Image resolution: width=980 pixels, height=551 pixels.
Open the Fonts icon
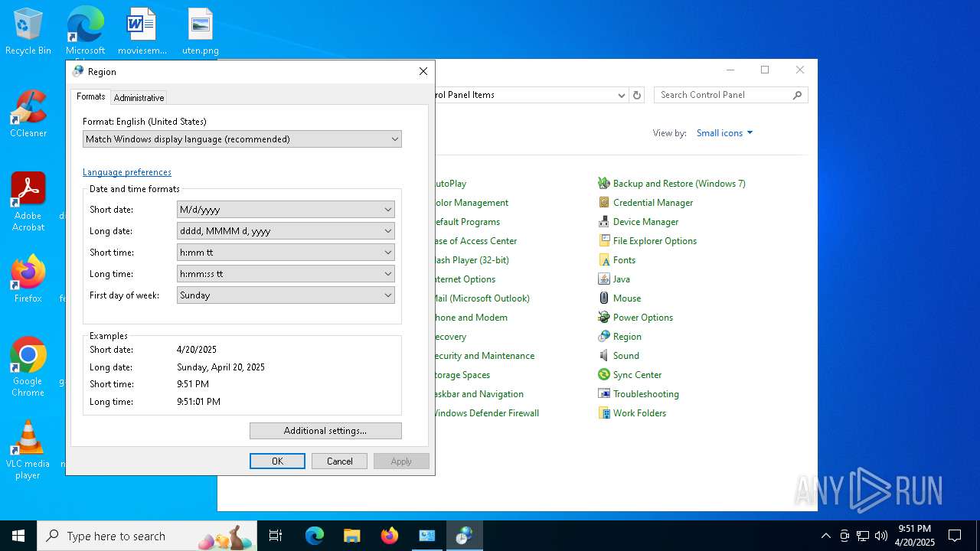tap(604, 260)
